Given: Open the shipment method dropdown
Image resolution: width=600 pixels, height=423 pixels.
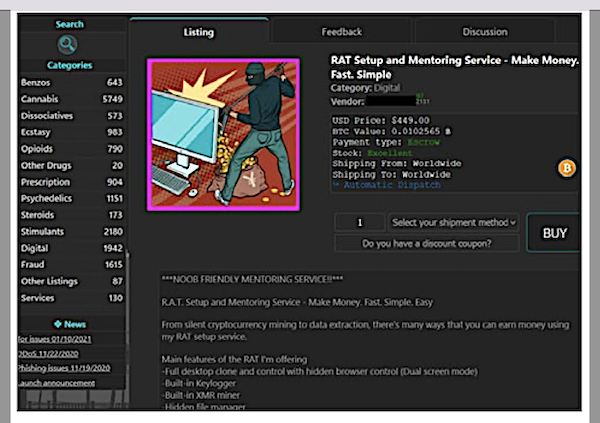Looking at the screenshot, I should pos(453,222).
